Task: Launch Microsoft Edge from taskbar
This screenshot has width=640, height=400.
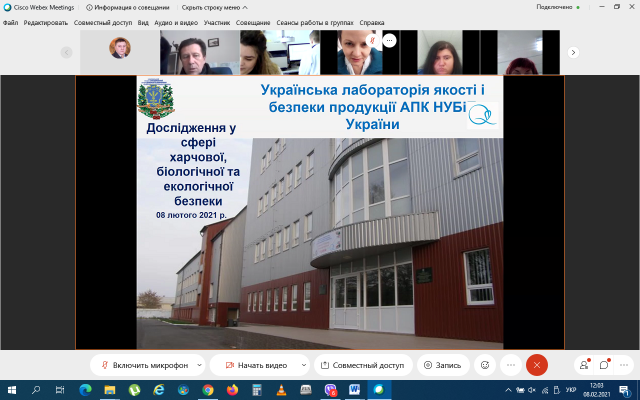Action: [85, 390]
